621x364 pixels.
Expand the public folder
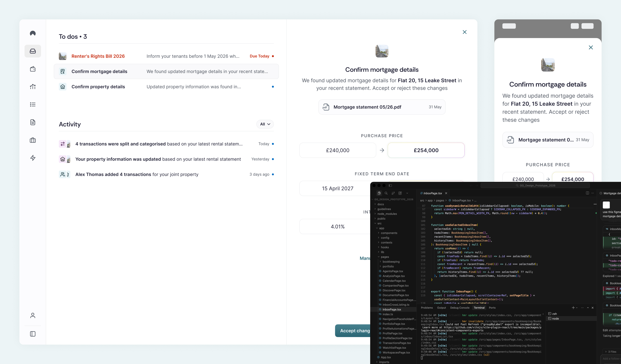[x=393, y=219]
